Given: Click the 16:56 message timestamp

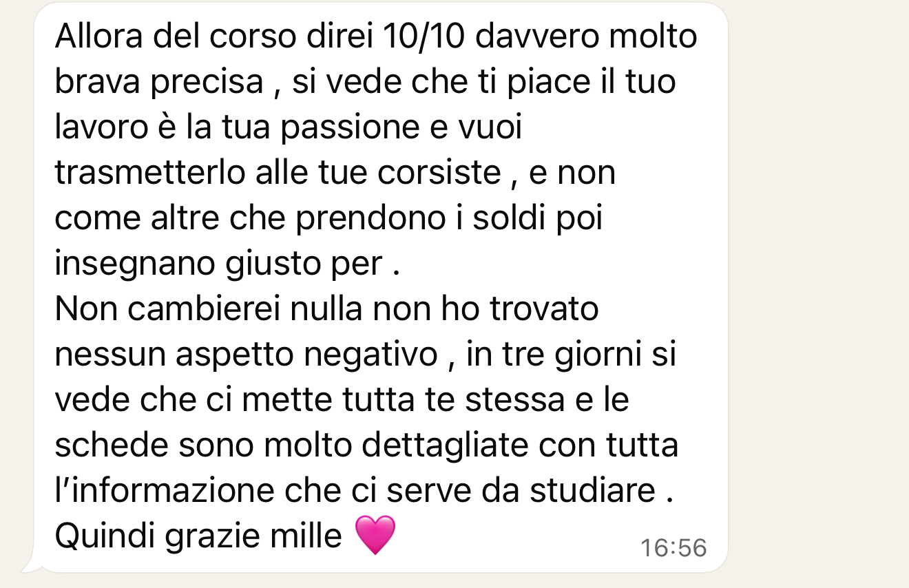Looking at the screenshot, I should [x=673, y=548].
